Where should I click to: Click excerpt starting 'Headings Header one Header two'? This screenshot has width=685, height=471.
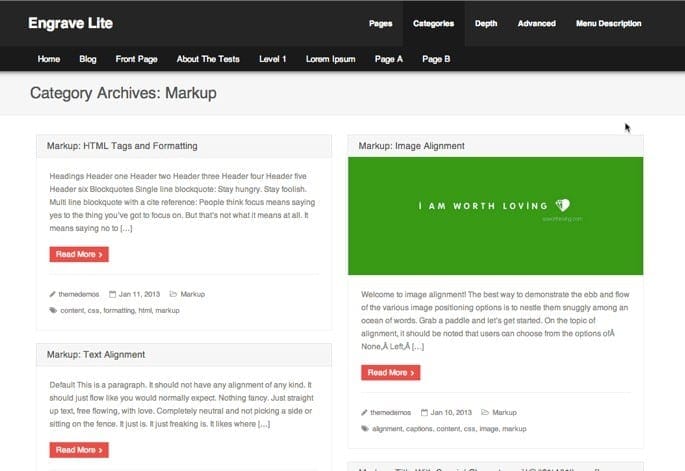pos(182,202)
